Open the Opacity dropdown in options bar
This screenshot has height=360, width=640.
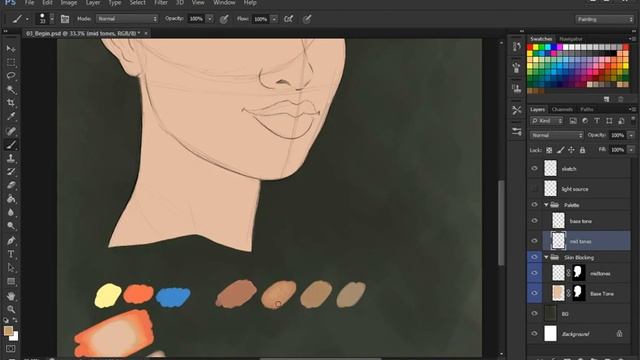point(210,19)
